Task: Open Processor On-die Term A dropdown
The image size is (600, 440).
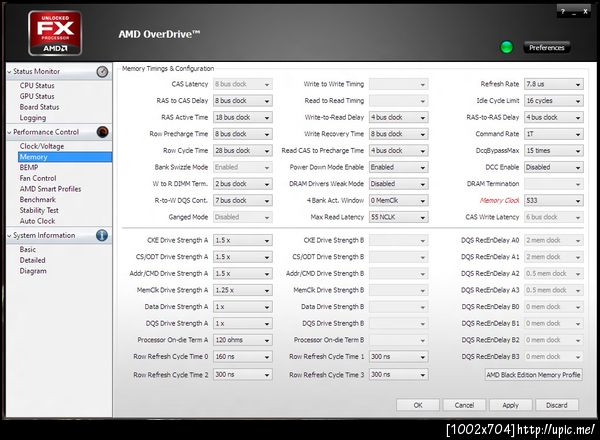Action: coord(243,340)
